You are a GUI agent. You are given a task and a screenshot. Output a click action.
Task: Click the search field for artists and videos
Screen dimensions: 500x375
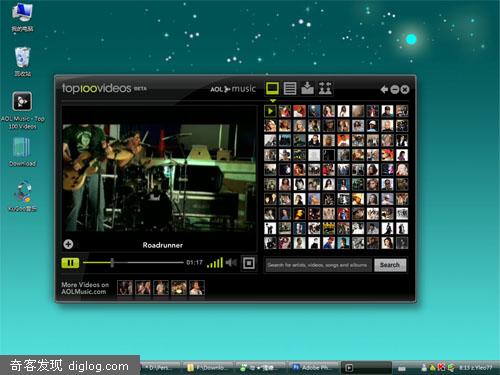pos(318,265)
